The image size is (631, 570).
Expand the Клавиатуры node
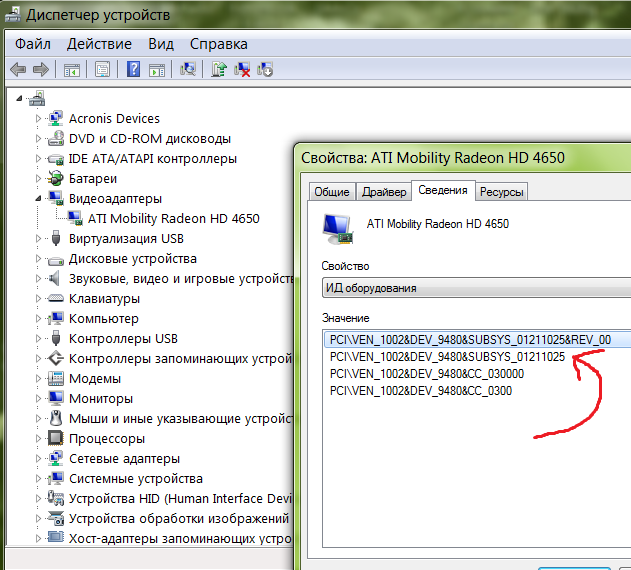click(38, 298)
